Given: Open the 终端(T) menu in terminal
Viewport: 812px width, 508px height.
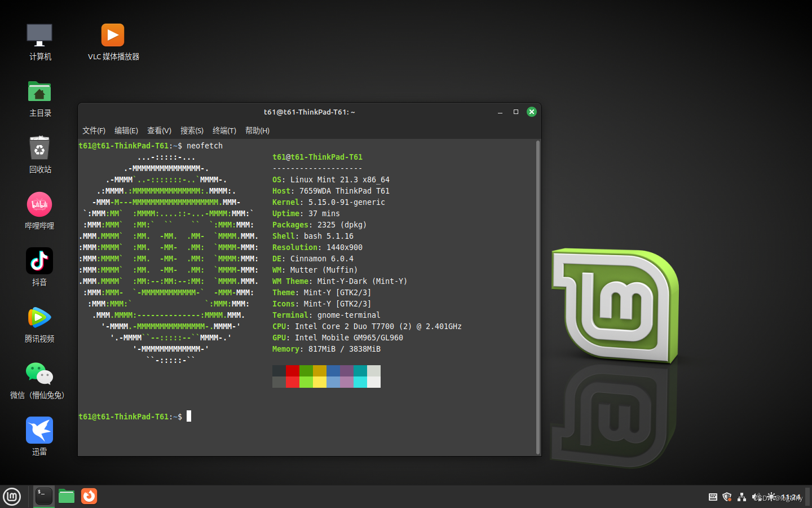Looking at the screenshot, I should [224, 130].
